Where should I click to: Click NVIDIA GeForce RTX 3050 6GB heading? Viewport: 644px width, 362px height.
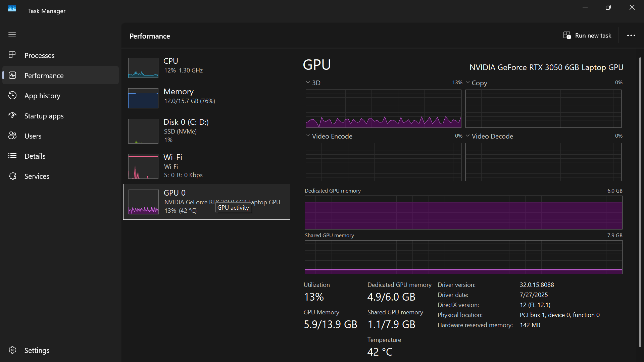546,67
